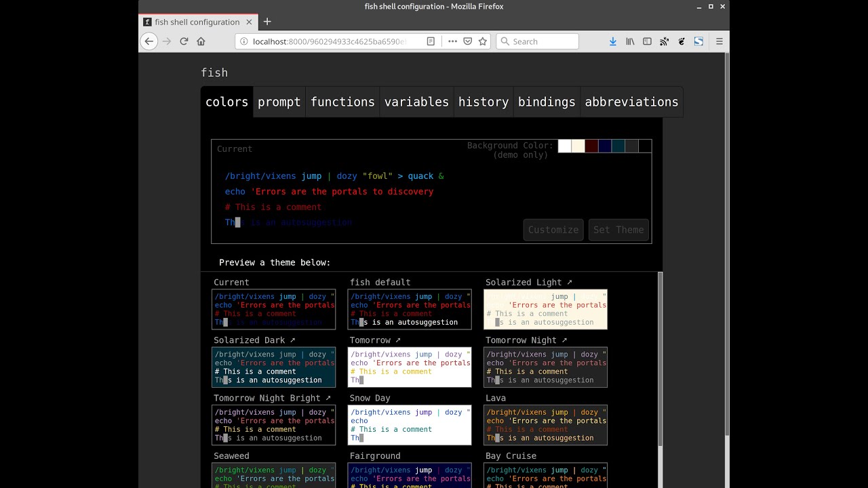Focus the Firefox Search box

(538, 41)
